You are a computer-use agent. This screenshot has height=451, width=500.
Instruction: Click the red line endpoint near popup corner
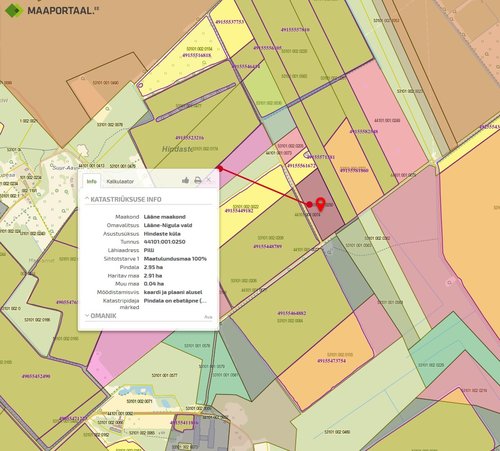(220, 169)
